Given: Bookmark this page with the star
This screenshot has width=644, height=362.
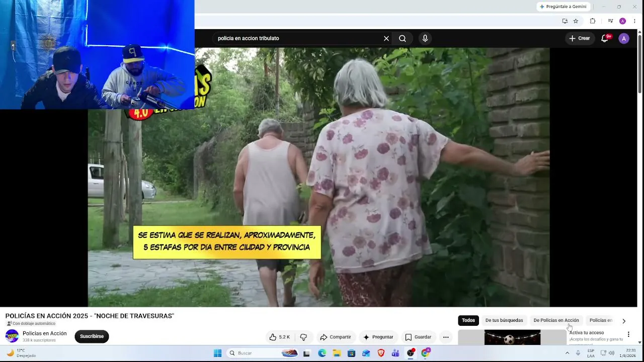Looking at the screenshot, I should (576, 21).
